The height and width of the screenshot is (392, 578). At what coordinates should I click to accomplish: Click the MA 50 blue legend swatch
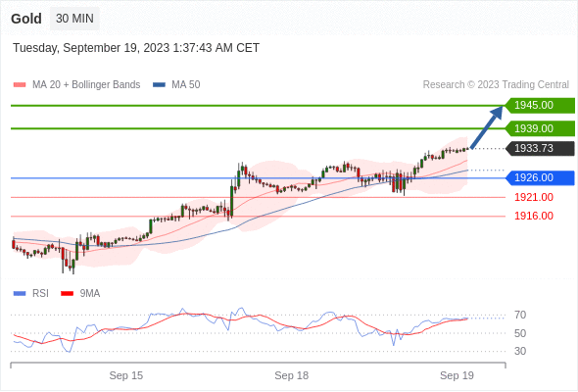point(160,85)
